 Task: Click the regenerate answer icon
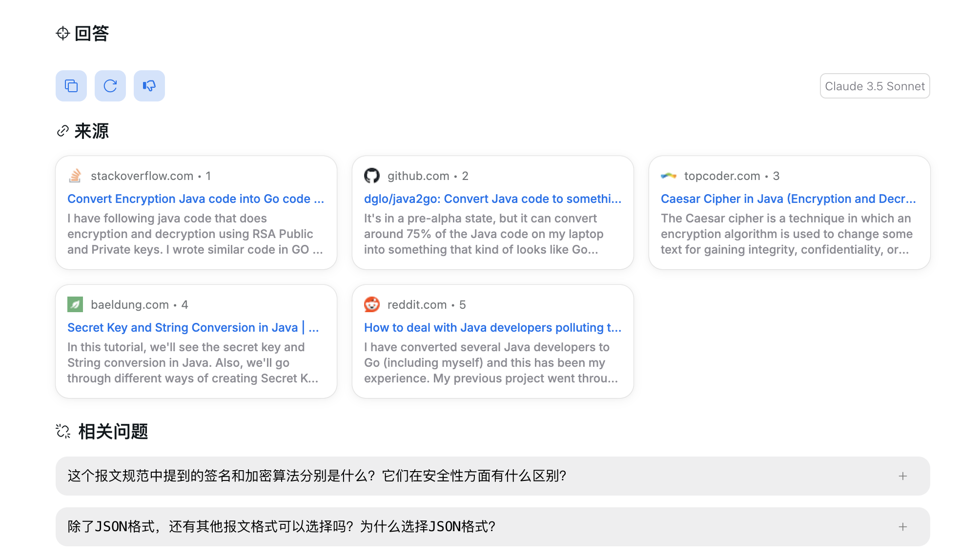(110, 86)
